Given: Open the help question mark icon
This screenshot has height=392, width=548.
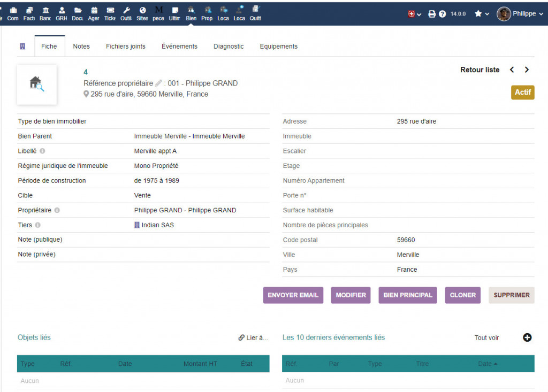Looking at the screenshot, I should tap(443, 14).
